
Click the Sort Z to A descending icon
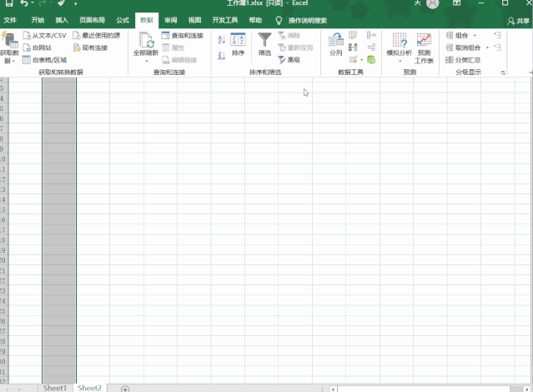pyautogui.click(x=222, y=55)
